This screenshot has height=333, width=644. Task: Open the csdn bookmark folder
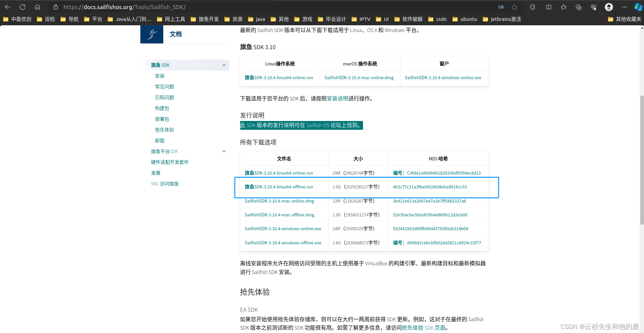[x=438, y=19]
